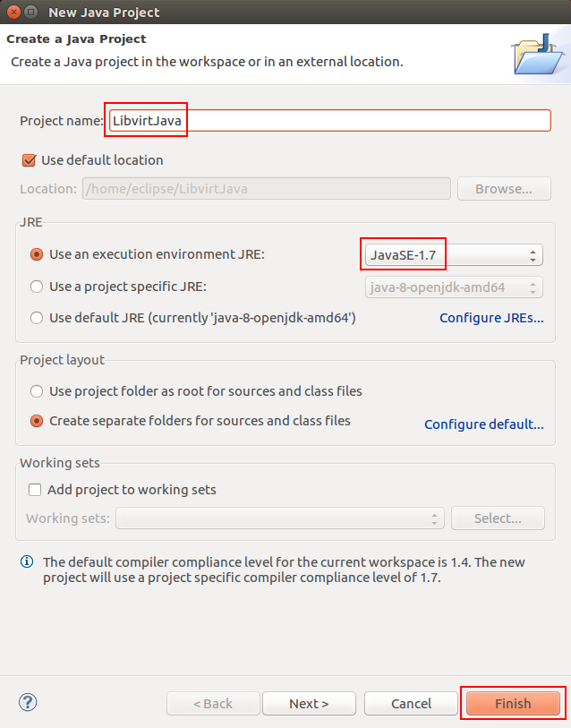571x728 pixels.
Task: Click the Finish button
Action: [x=513, y=704]
